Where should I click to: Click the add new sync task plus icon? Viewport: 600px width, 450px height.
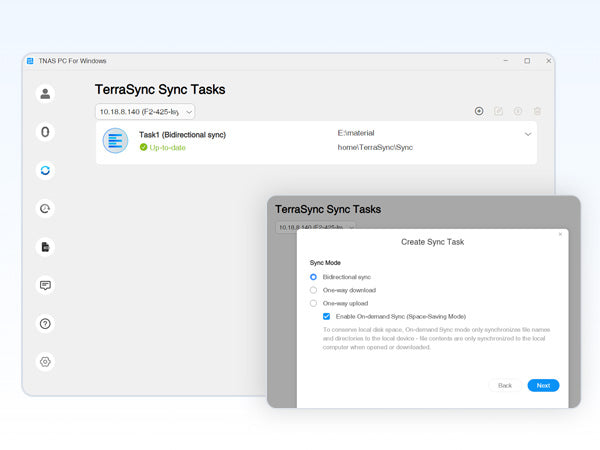click(x=479, y=111)
